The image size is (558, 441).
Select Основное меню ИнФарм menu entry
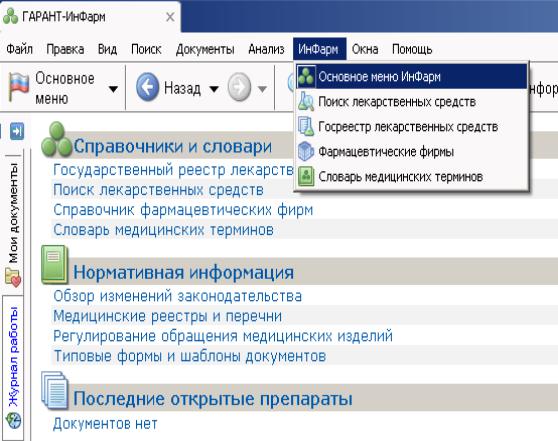point(411,77)
